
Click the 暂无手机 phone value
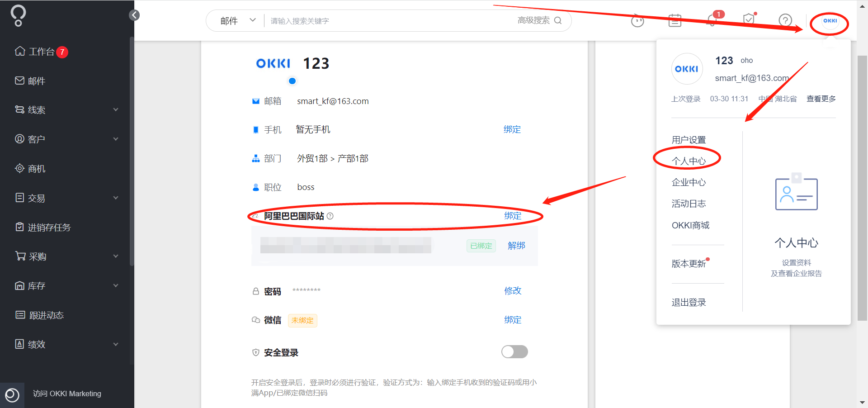coord(313,129)
